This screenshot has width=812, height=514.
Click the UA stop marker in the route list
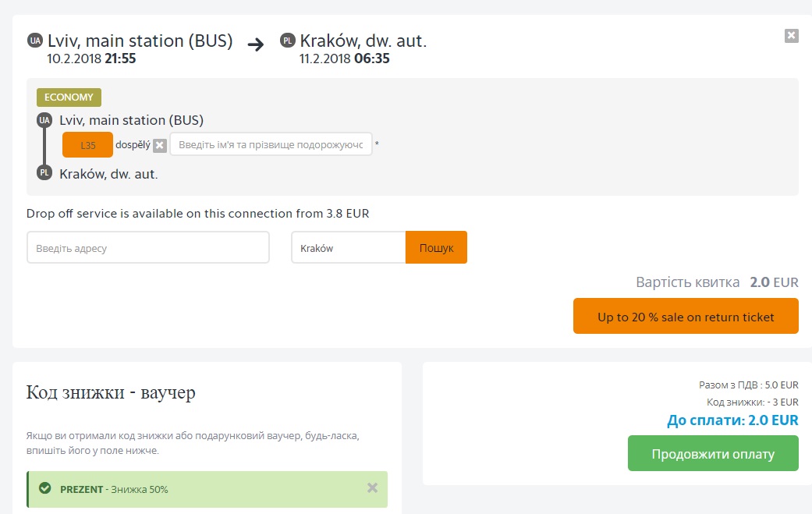[44, 120]
